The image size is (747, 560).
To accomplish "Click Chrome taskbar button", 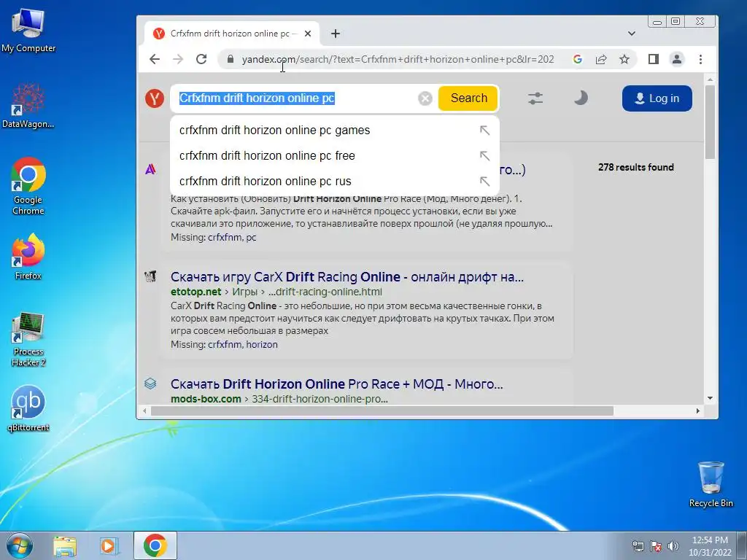I will [x=155, y=545].
